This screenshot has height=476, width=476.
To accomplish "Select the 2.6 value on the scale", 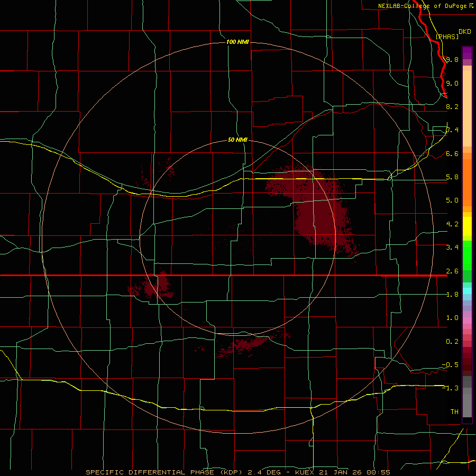I will click(452, 271).
